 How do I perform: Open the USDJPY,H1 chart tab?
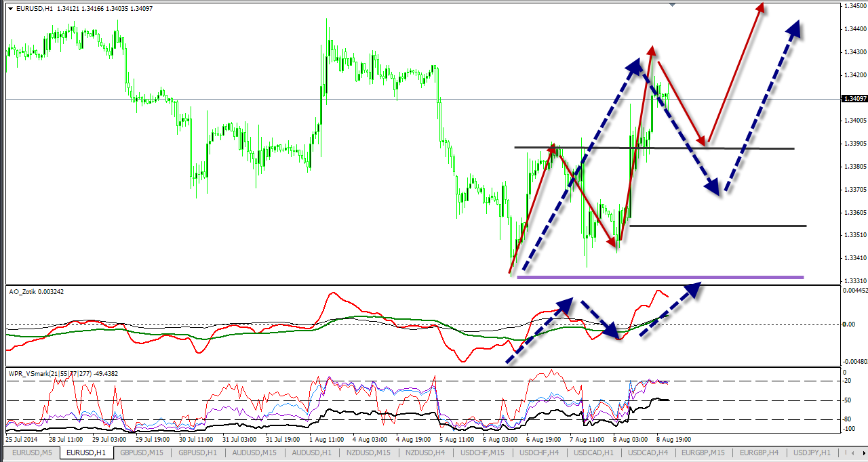813,453
